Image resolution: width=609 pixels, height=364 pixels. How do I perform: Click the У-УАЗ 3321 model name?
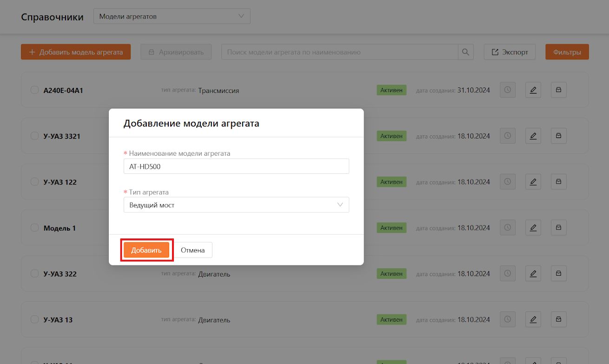point(62,136)
